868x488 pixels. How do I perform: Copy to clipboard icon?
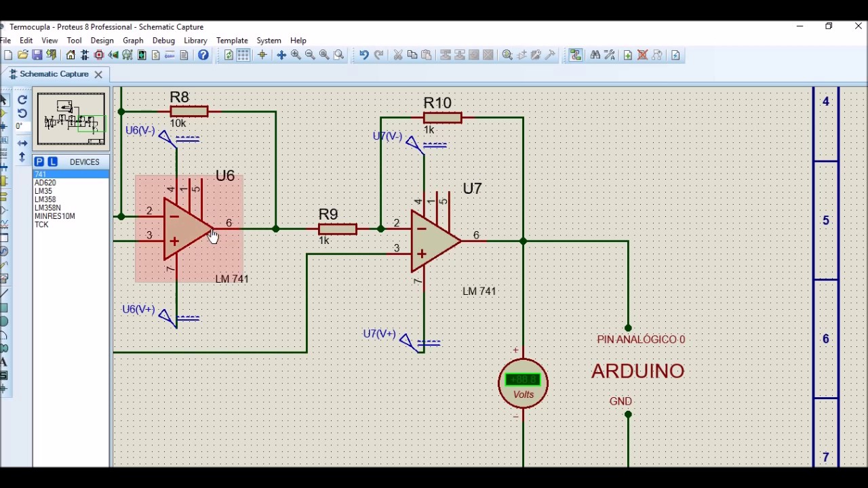[x=412, y=55]
